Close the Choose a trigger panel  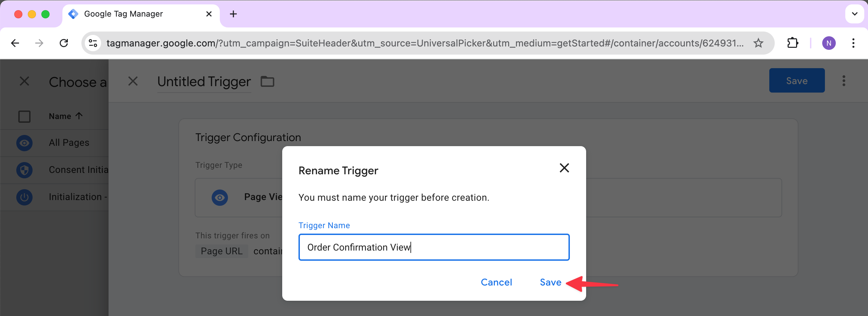click(24, 81)
